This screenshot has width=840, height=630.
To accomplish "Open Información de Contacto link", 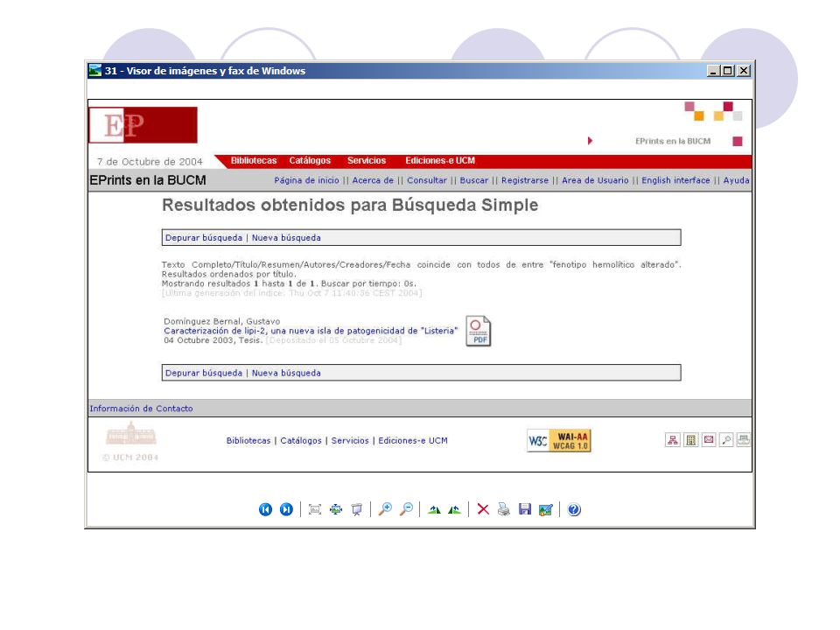I will [x=142, y=409].
